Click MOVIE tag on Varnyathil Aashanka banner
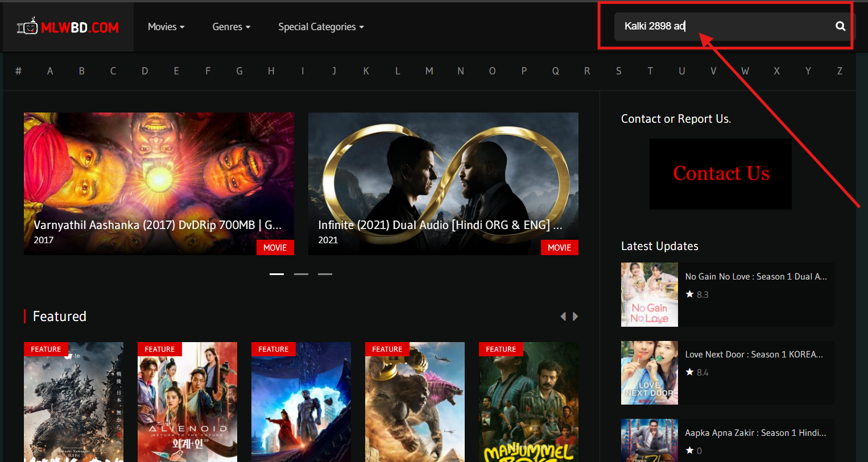The image size is (868, 462). click(x=275, y=248)
